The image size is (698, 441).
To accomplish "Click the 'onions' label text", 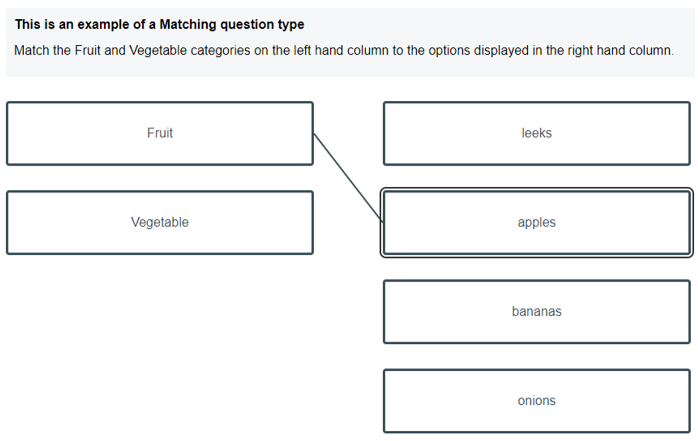I will coord(537,400).
